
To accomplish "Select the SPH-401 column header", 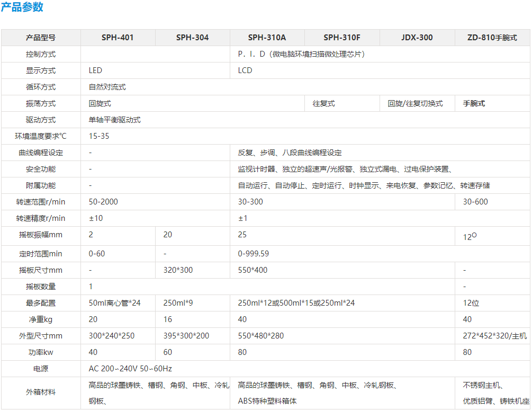I will (x=118, y=38).
